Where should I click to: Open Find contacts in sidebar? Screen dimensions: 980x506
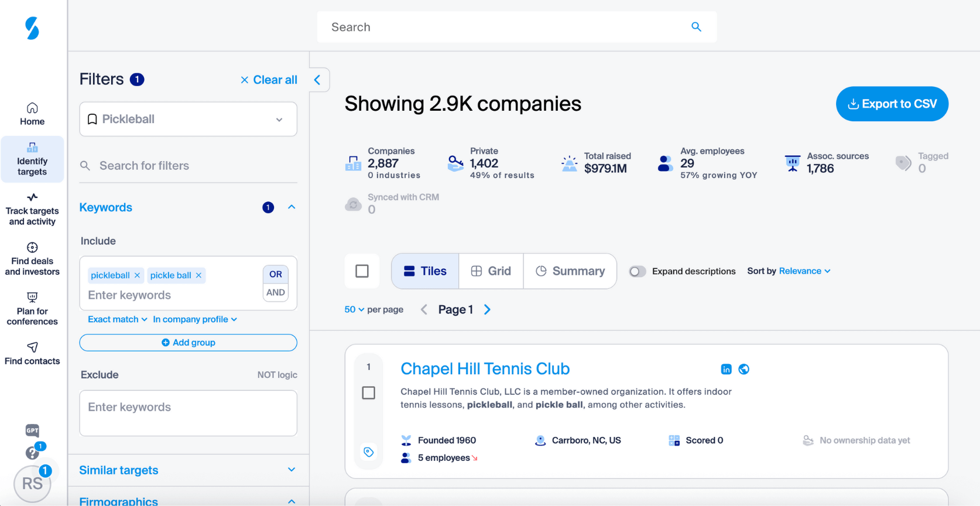click(32, 354)
